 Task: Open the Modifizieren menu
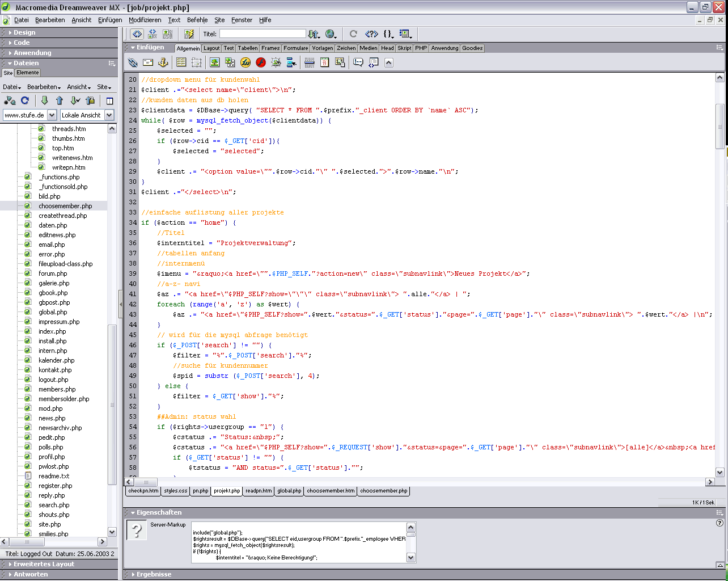click(145, 20)
